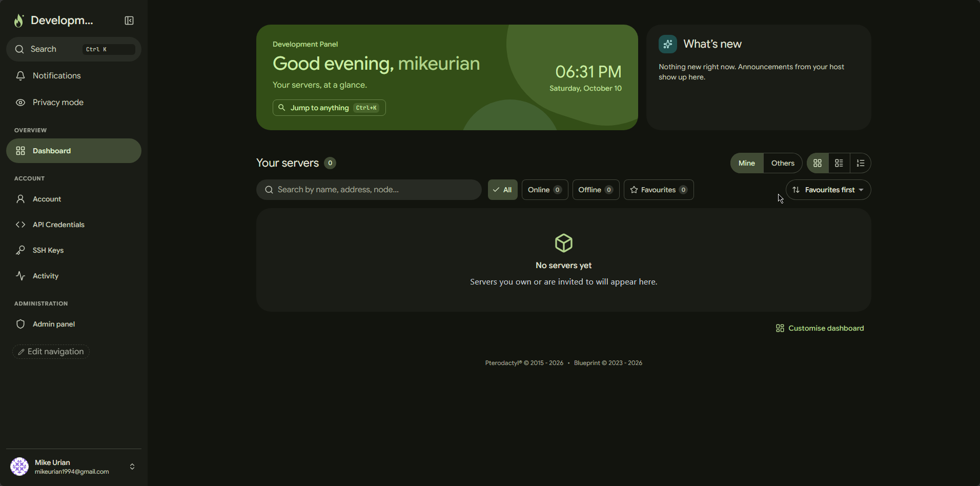Filter by Offline servers
The image size is (980, 486).
pyautogui.click(x=596, y=190)
